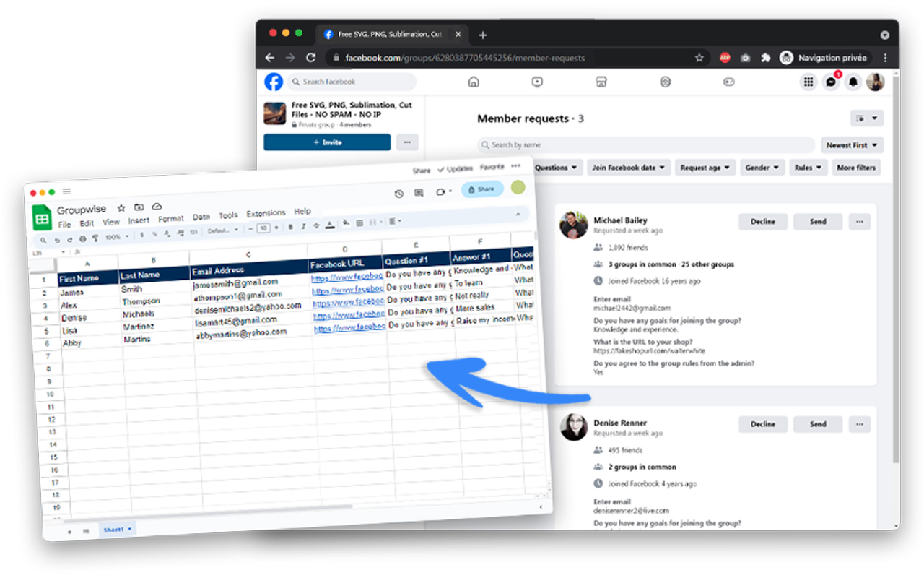
Task: Open Chrome's three-dot menu
Action: coord(886,58)
